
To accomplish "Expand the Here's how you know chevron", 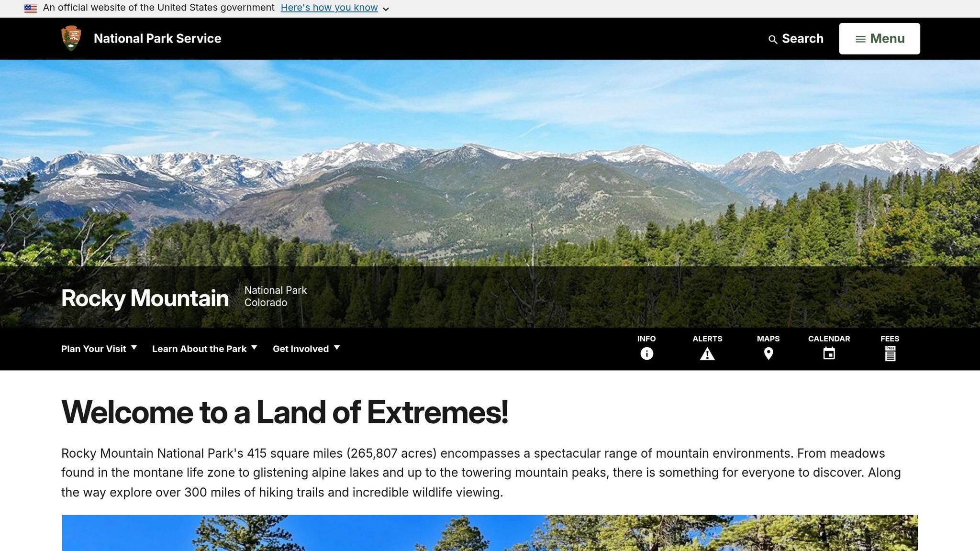I will click(386, 9).
